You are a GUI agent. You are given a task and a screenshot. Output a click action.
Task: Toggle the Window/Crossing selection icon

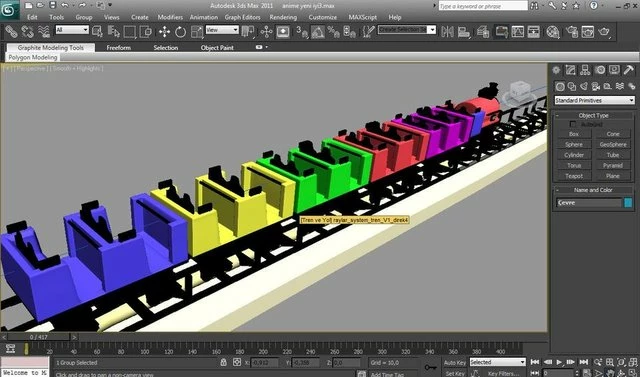point(146,31)
